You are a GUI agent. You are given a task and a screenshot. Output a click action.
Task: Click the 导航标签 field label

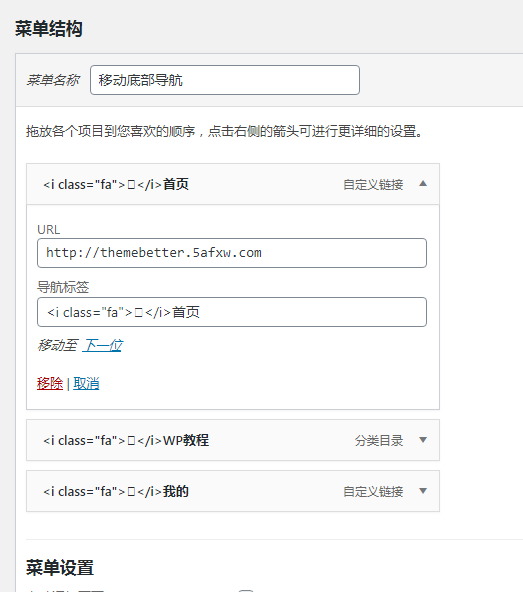63,287
